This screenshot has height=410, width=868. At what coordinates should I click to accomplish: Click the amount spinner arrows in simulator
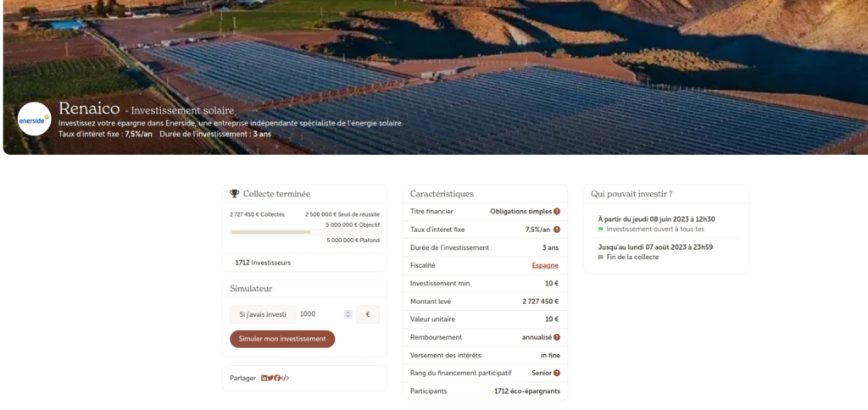[348, 314]
